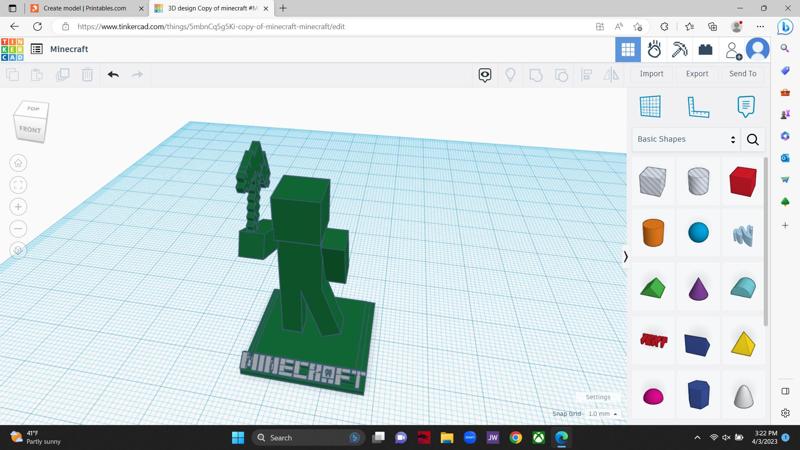Collapse the shapes panel arrow
800x450 pixels.
pos(626,257)
